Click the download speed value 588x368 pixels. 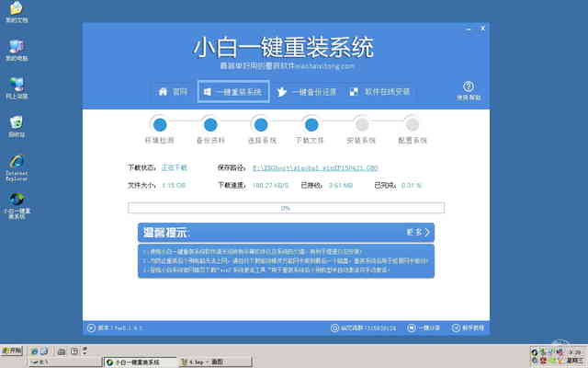point(270,186)
